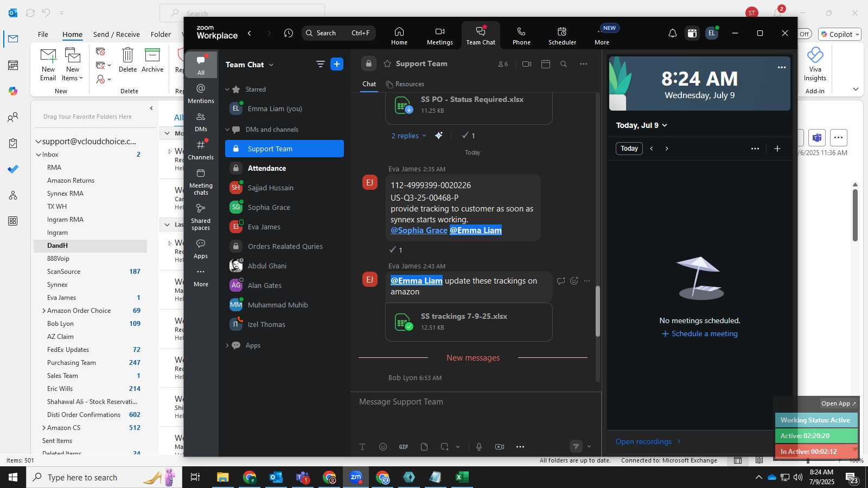Open Zoom Home tab
This screenshot has height=488, width=868.
[399, 36]
